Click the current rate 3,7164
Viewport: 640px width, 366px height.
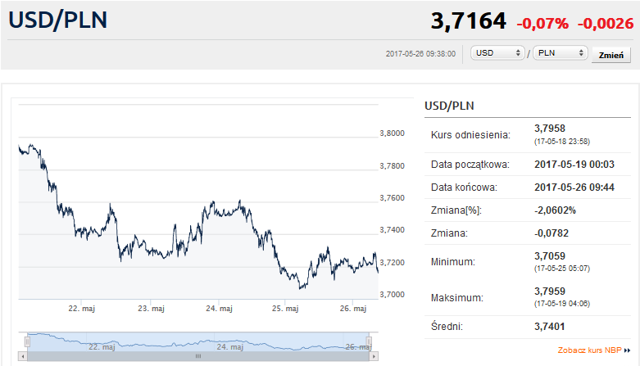[469, 21]
